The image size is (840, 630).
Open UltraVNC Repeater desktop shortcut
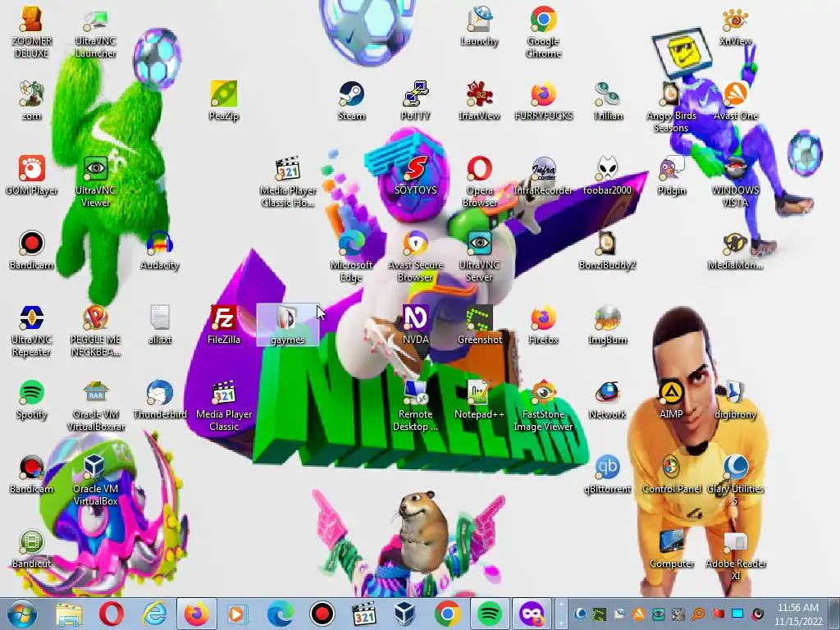[x=31, y=331]
